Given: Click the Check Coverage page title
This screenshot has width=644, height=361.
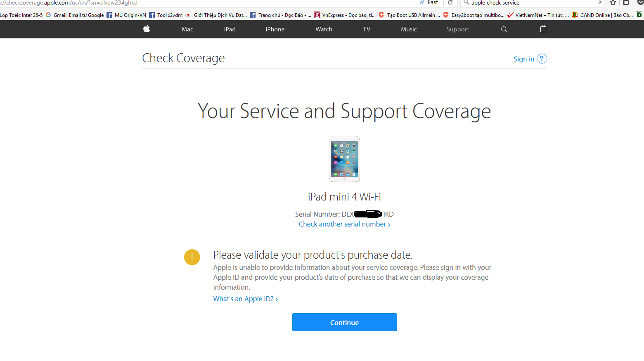Looking at the screenshot, I should pos(183,58).
